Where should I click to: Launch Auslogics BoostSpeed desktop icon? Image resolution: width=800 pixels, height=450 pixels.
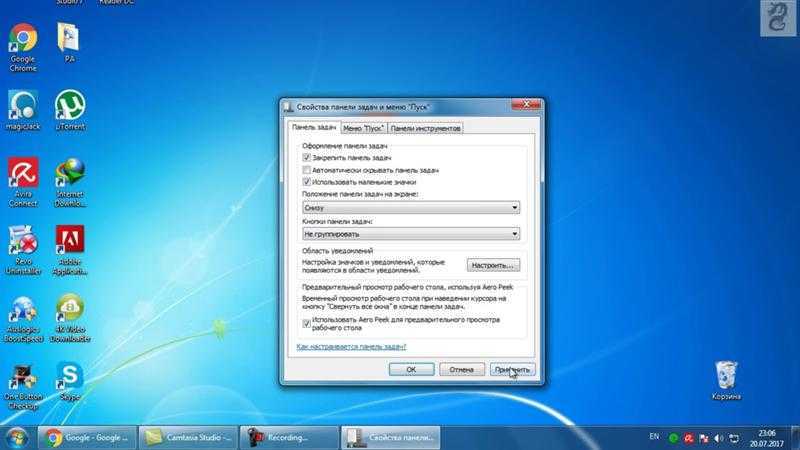pyautogui.click(x=23, y=318)
